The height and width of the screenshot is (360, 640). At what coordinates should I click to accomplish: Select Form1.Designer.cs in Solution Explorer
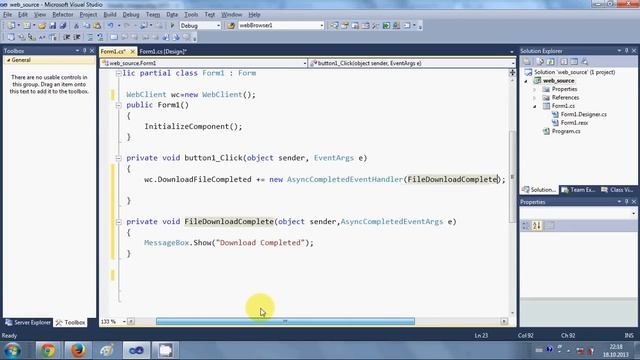(x=583, y=114)
